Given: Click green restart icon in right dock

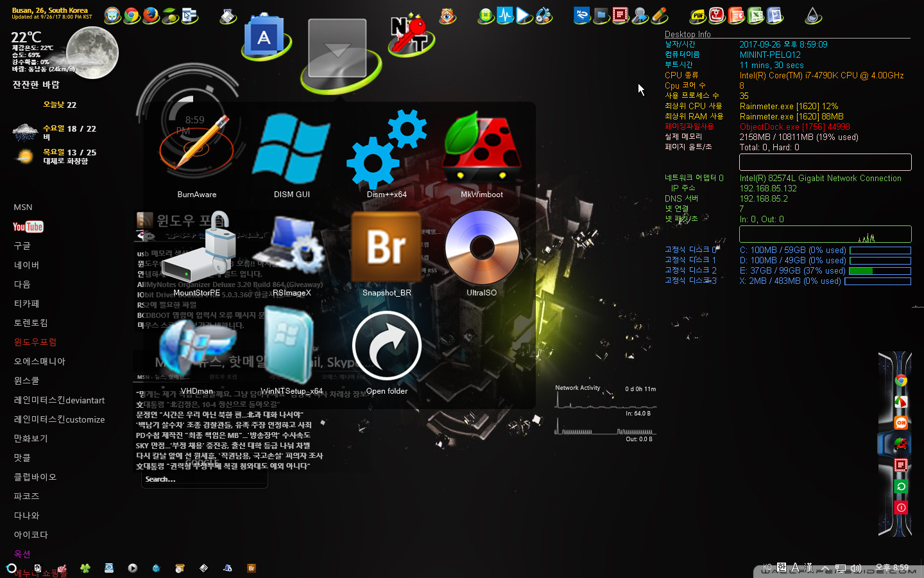Looking at the screenshot, I should click(901, 486).
